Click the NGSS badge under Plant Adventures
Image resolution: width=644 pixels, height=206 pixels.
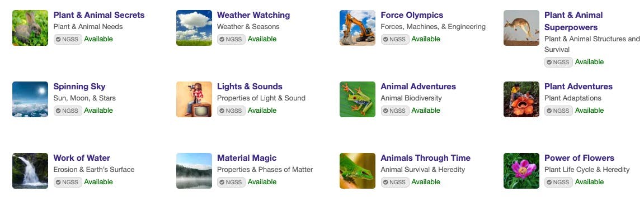(558, 111)
